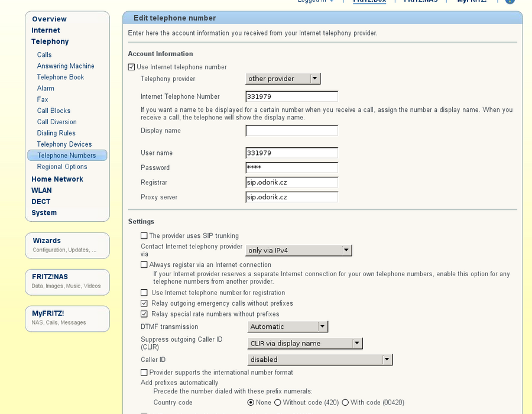Select the With code (00420) radio button
This screenshot has width=532, height=414.
click(345, 402)
